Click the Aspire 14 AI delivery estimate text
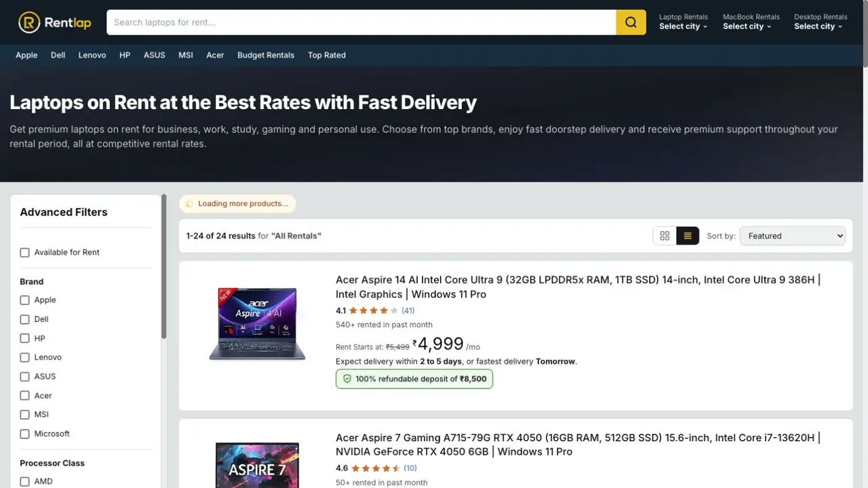This screenshot has height=488, width=868. click(x=456, y=361)
